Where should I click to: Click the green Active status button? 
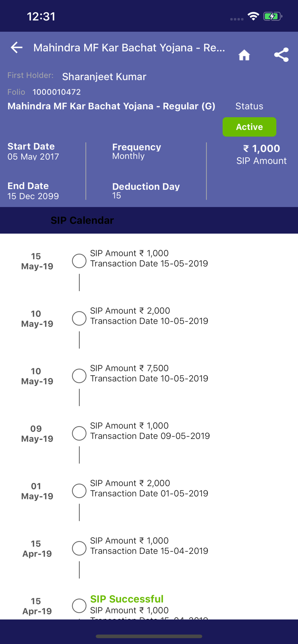pyautogui.click(x=249, y=127)
